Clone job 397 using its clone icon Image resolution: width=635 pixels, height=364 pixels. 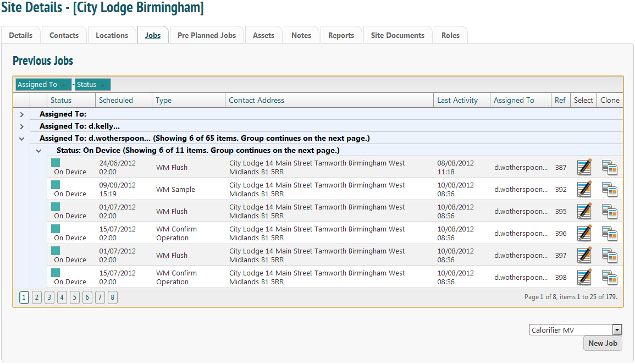[x=610, y=256]
